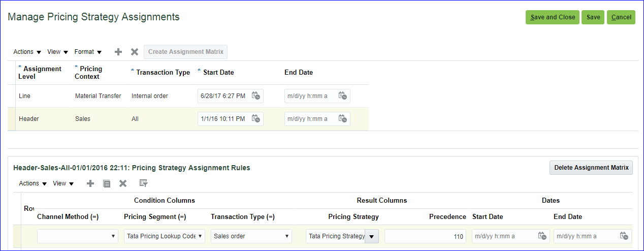Click the Precedence input field
This screenshot has height=251, width=644.
pyautogui.click(x=425, y=236)
